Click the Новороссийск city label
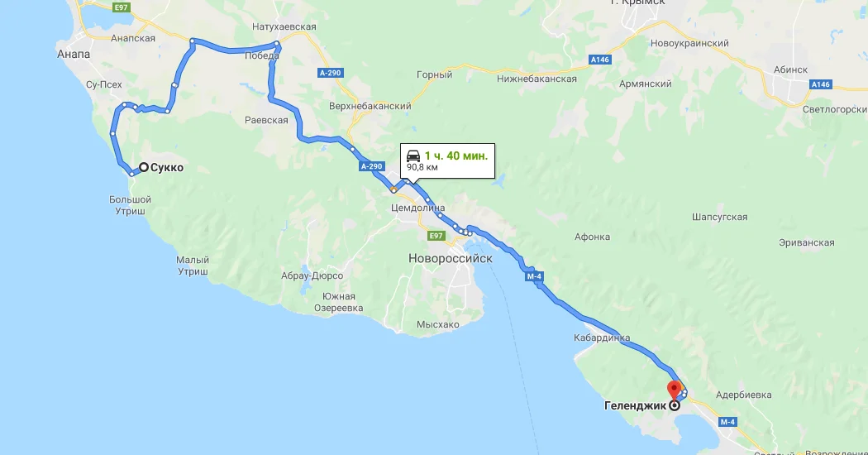 [x=450, y=258]
